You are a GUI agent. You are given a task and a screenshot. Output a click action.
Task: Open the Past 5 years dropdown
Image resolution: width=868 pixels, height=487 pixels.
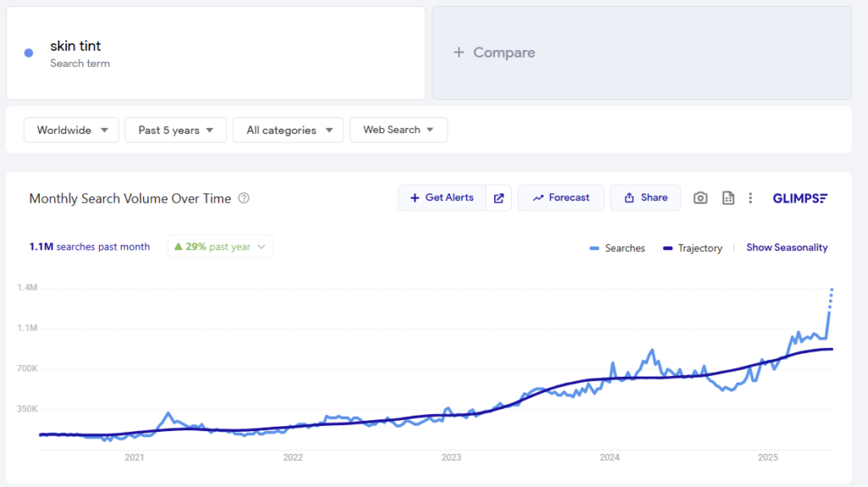click(x=175, y=130)
